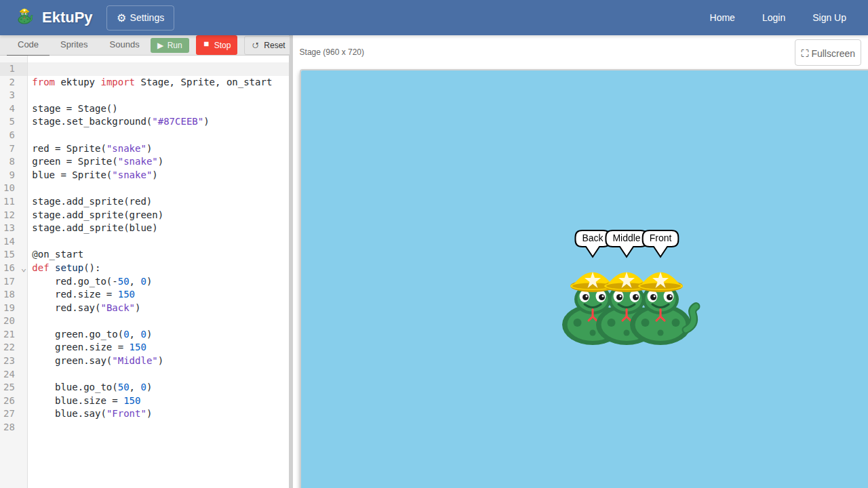Select the play icon on Run button
This screenshot has width=868, height=488.
click(161, 45)
